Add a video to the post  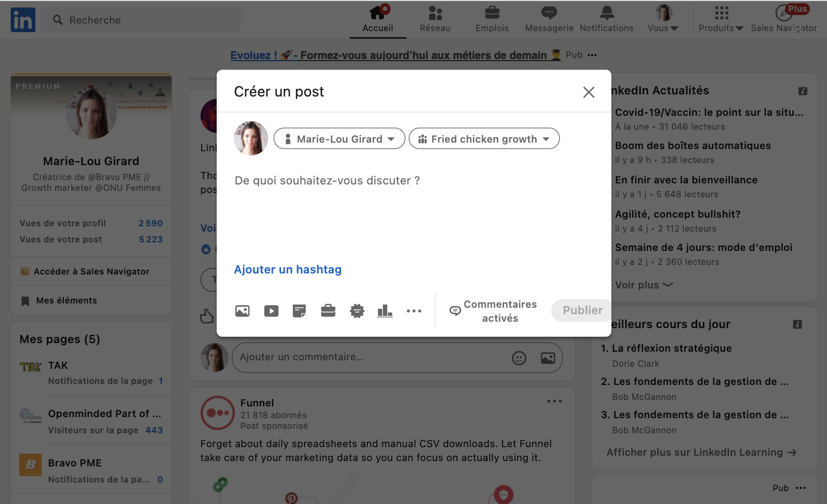coord(271,311)
